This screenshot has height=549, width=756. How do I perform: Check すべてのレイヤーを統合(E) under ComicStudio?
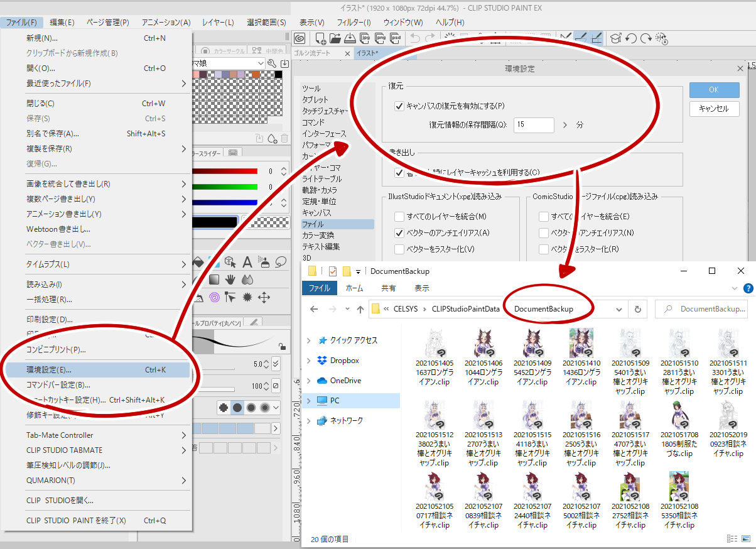pyautogui.click(x=543, y=217)
